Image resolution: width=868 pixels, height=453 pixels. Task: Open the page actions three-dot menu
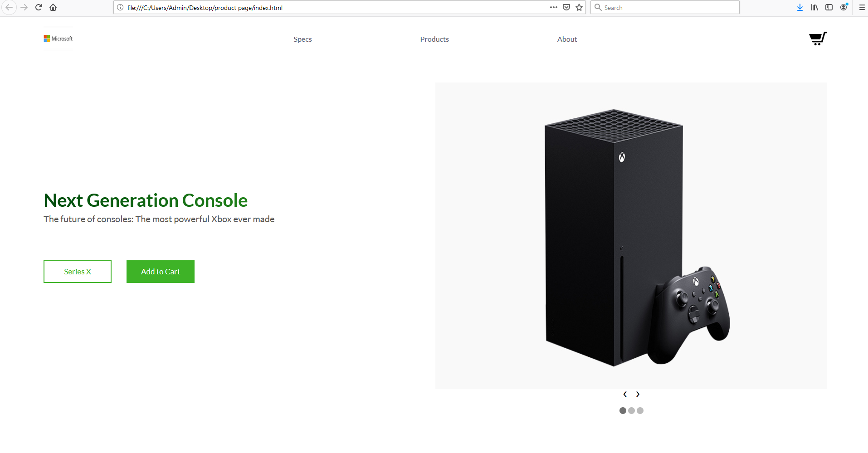point(553,7)
